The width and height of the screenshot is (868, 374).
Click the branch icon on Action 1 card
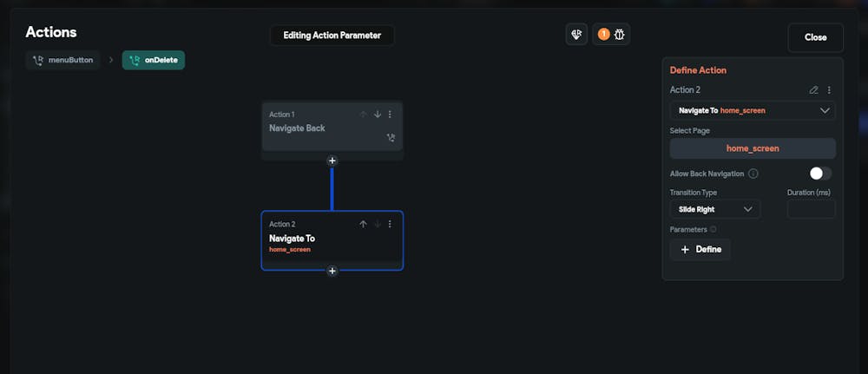point(390,137)
